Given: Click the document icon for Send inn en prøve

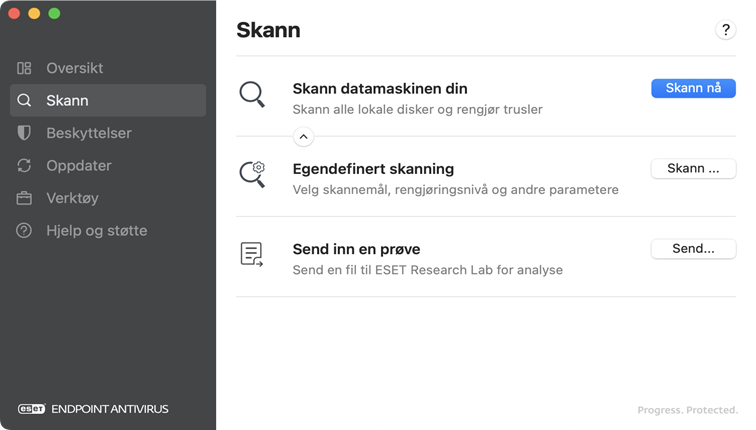Looking at the screenshot, I should click(252, 255).
